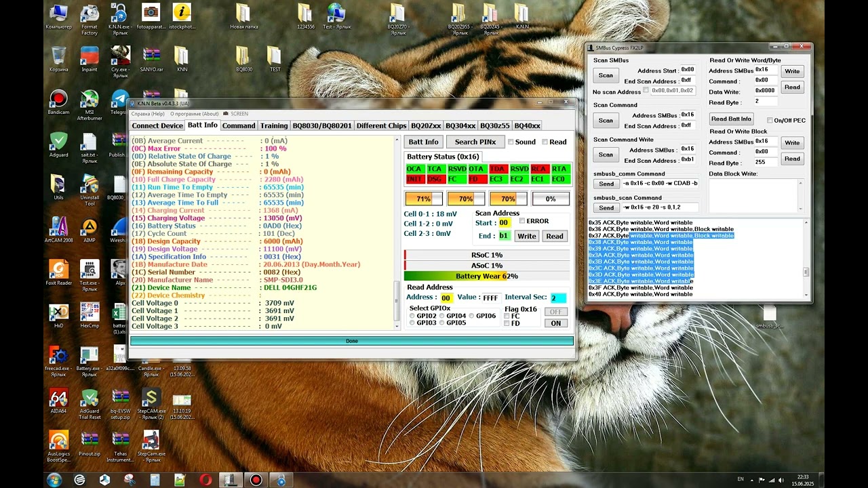The height and width of the screenshot is (488, 868).
Task: Open the AdGuard Trial Reset icon
Action: point(89,404)
